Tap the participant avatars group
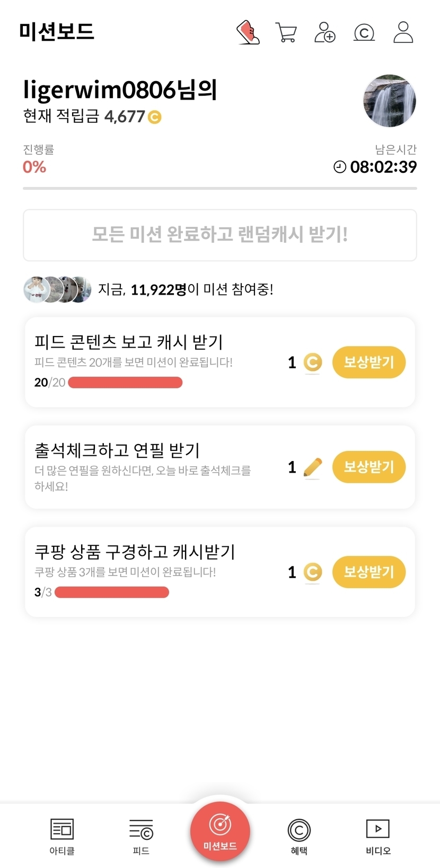Image resolution: width=440 pixels, height=868 pixels. point(57,289)
